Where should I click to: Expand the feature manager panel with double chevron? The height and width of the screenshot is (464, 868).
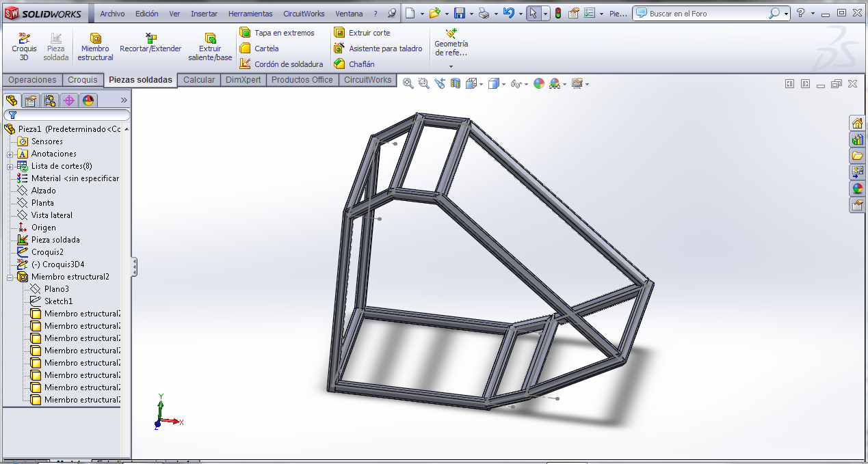(124, 100)
